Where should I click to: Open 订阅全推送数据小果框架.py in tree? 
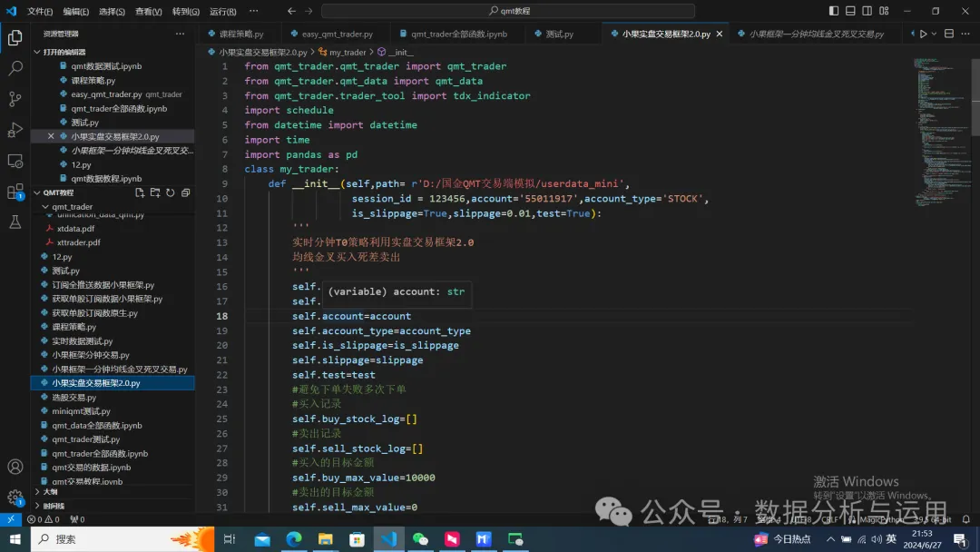tap(103, 284)
